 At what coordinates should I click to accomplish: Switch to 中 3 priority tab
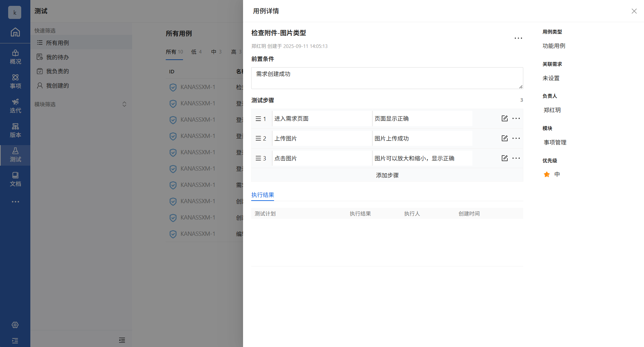pyautogui.click(x=216, y=52)
